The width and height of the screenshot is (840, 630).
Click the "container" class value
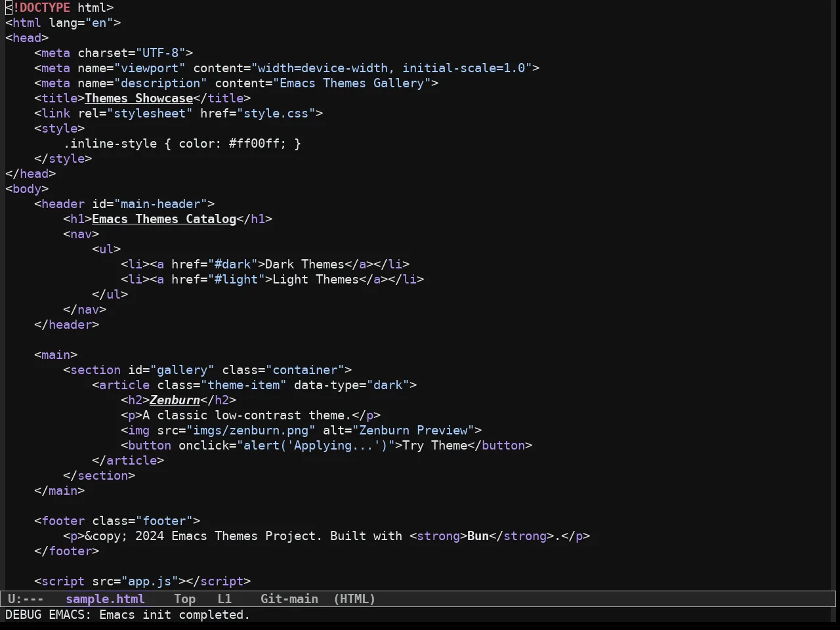tap(305, 370)
